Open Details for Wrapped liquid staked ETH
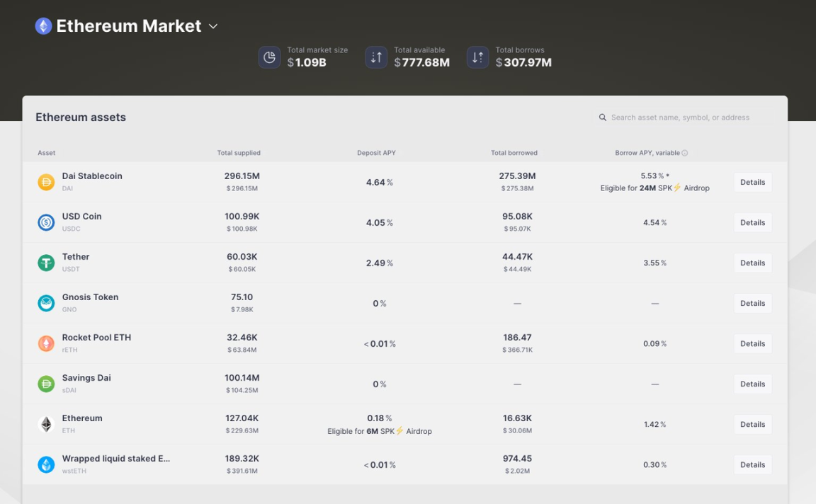This screenshot has width=816, height=504. [752, 464]
